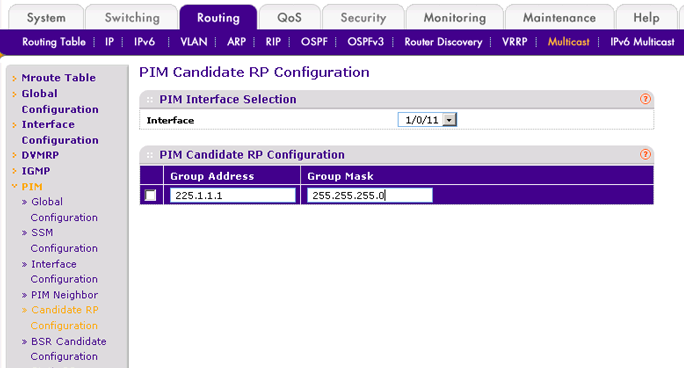The image size is (684, 368).
Task: Open Candidate RP Configuration link
Action: [64, 317]
